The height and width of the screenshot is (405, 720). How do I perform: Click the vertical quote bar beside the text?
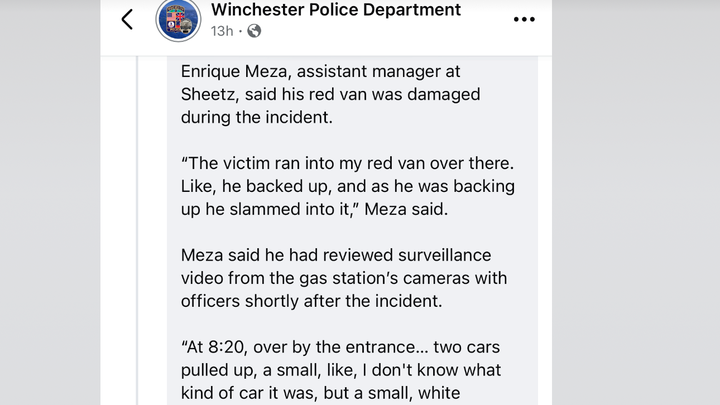(137, 231)
